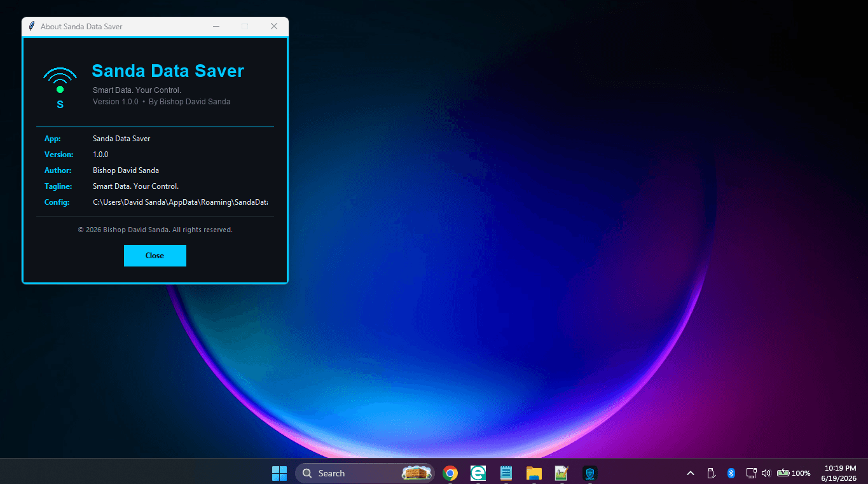The height and width of the screenshot is (484, 868).
Task: Click the 'App:' label
Action: (x=52, y=139)
